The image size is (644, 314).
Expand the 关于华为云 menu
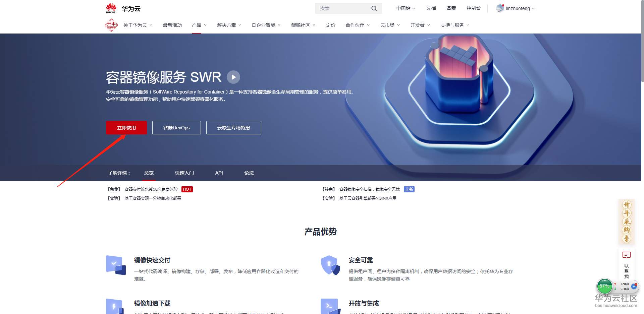pos(138,25)
